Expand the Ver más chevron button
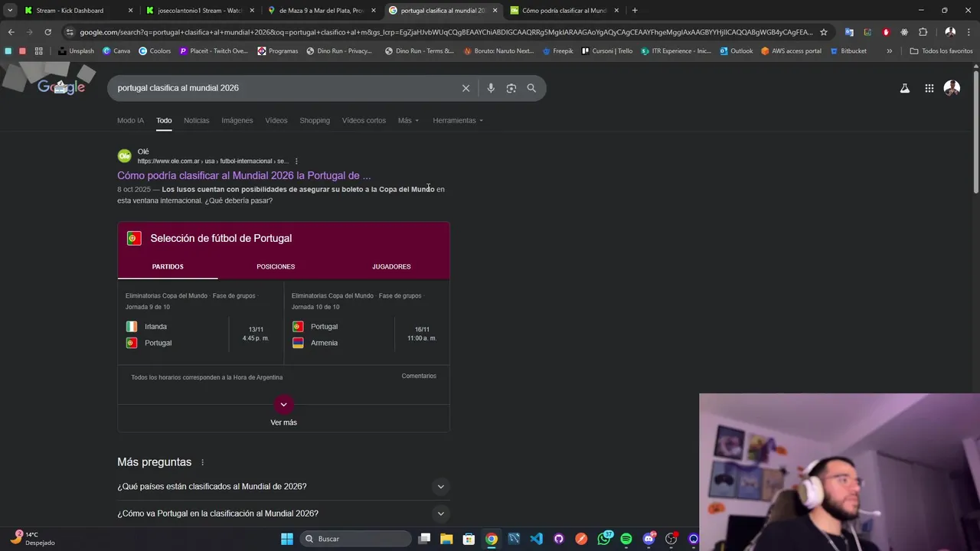 click(x=283, y=404)
